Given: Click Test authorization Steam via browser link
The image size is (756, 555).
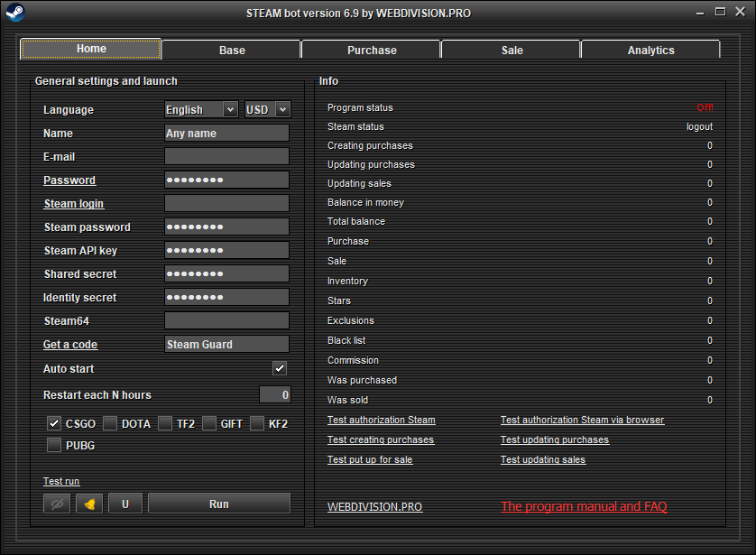Looking at the screenshot, I should (x=582, y=420).
